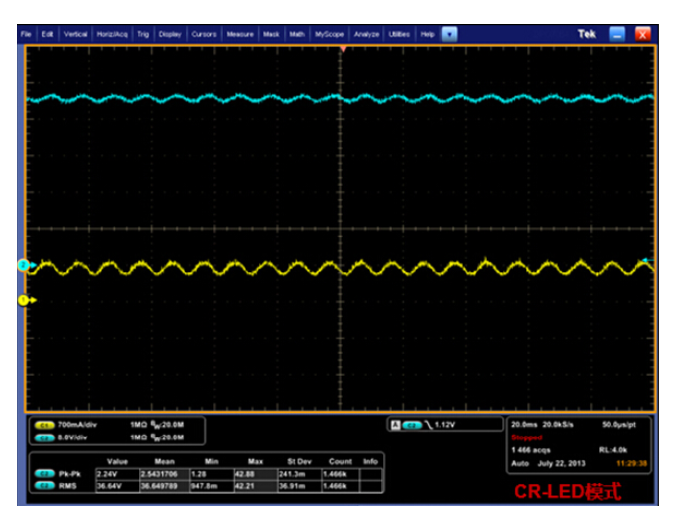Screen dimensions: 686x526
Task: Open the Cursors menu
Action: pos(204,34)
